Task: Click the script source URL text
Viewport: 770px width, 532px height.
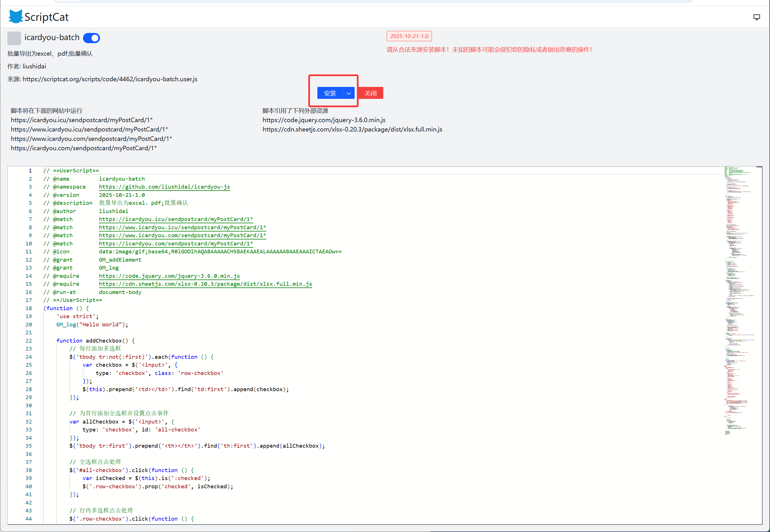Action: tap(110, 79)
